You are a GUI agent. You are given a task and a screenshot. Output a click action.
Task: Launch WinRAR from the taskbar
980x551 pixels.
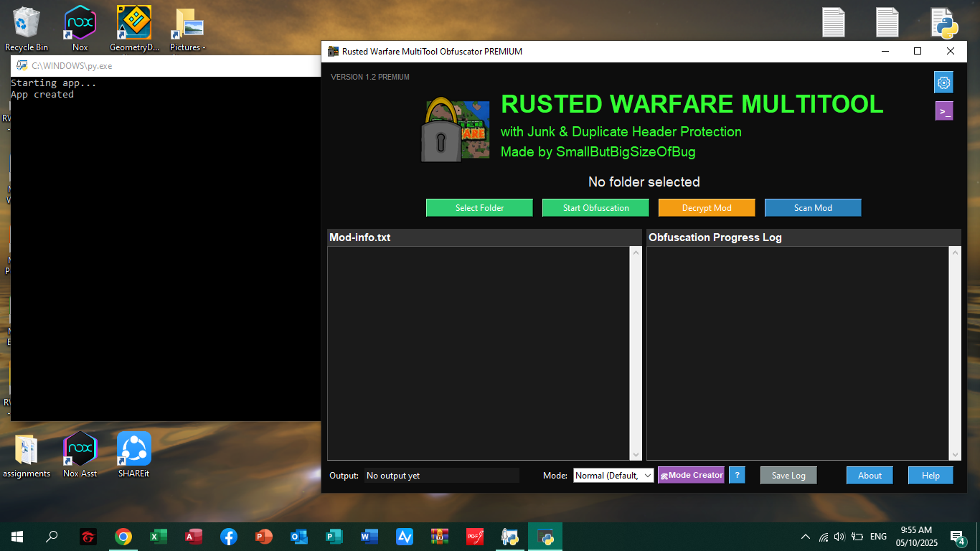[440, 537]
